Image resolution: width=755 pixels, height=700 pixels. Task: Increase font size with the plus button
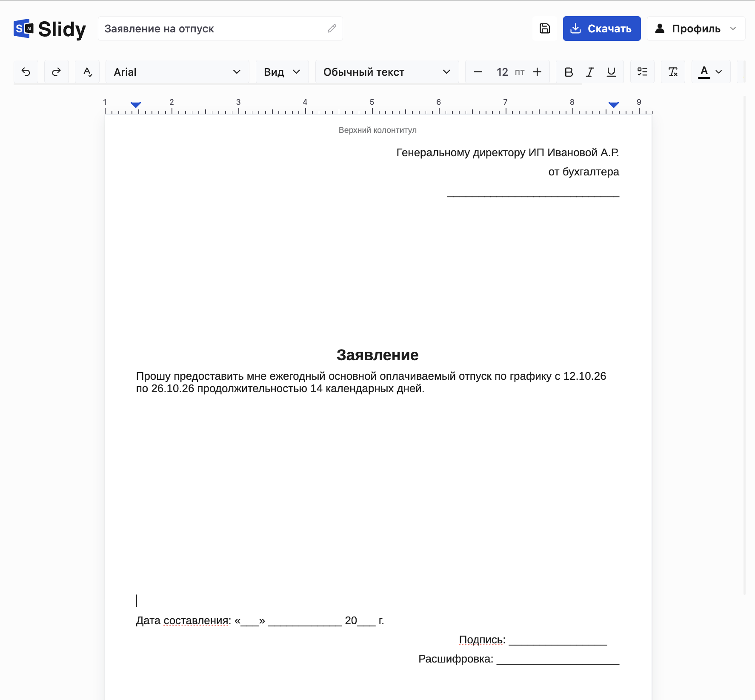pos(538,72)
